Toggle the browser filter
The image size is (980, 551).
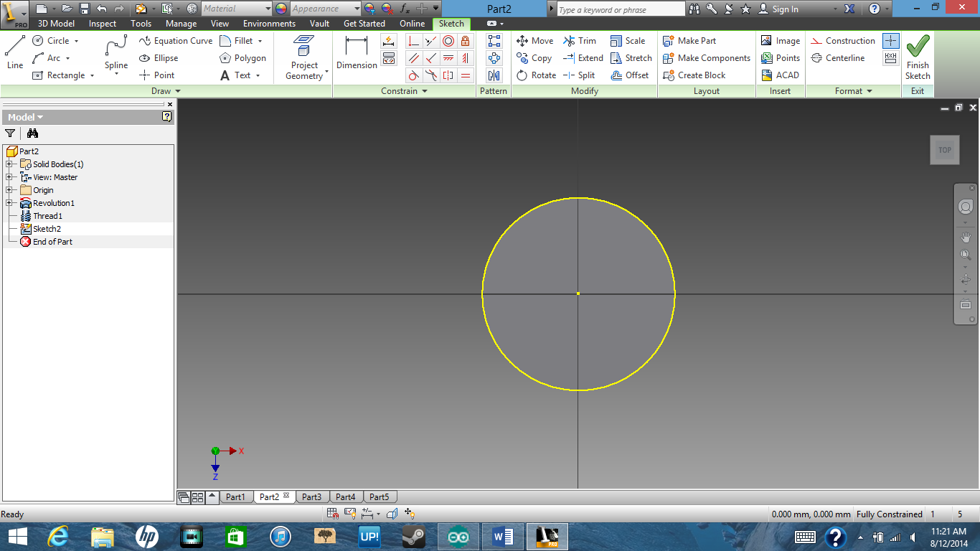pyautogui.click(x=10, y=133)
